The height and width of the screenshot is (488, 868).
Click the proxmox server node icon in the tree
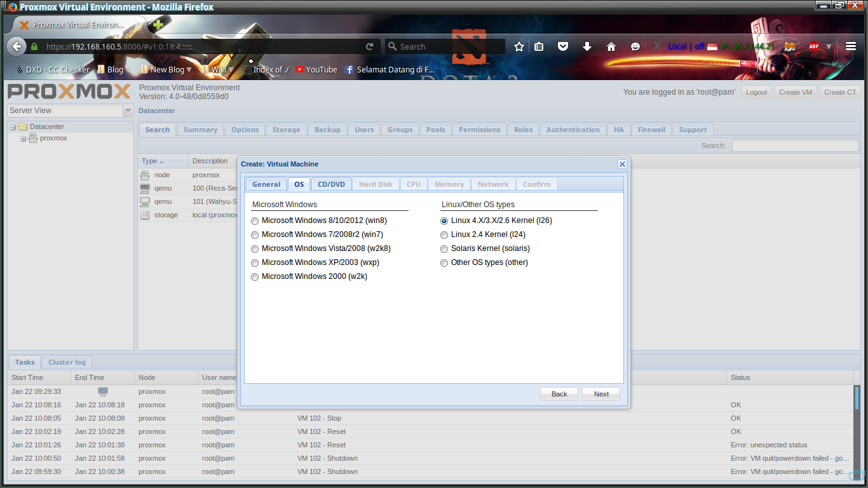click(33, 138)
